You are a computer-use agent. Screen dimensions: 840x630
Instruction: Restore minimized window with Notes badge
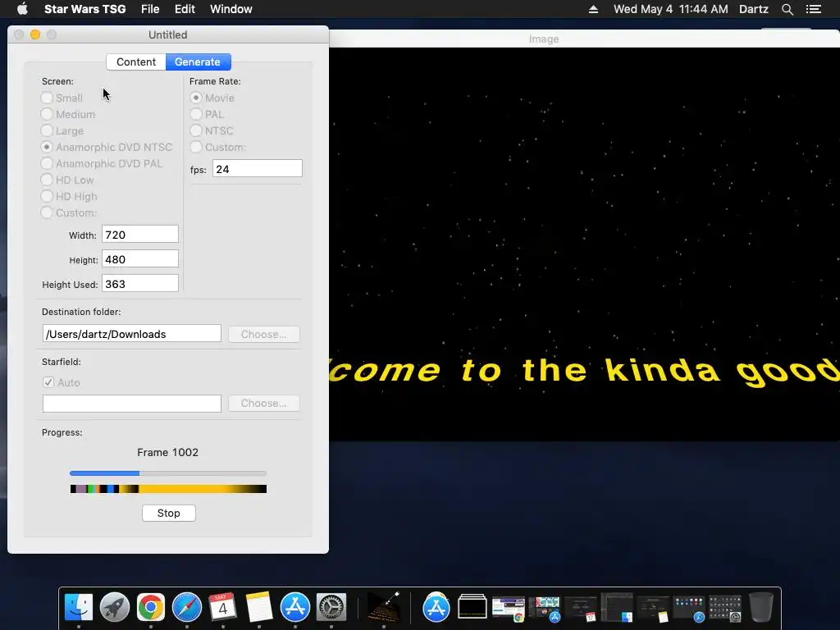652,609
